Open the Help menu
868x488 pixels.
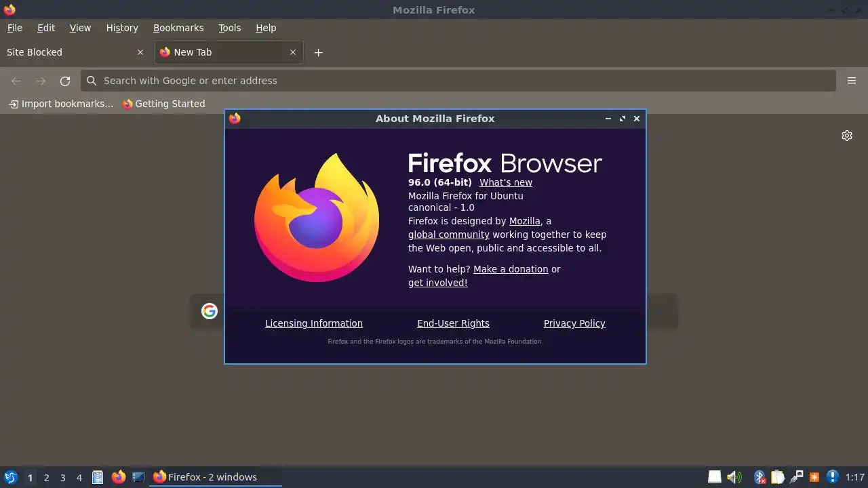266,28
